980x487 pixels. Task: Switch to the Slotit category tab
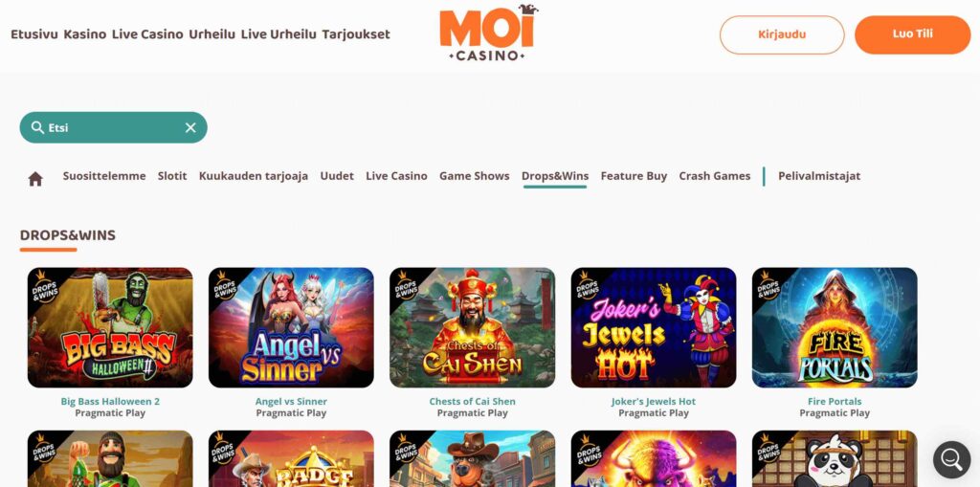pyautogui.click(x=172, y=176)
